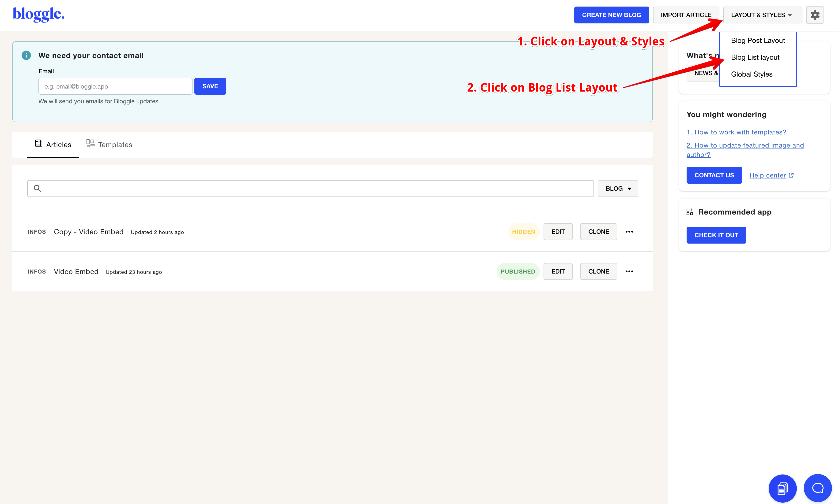Viewport: 839px width, 504px height.
Task: Open the BLOG filter dropdown
Action: 617,188
